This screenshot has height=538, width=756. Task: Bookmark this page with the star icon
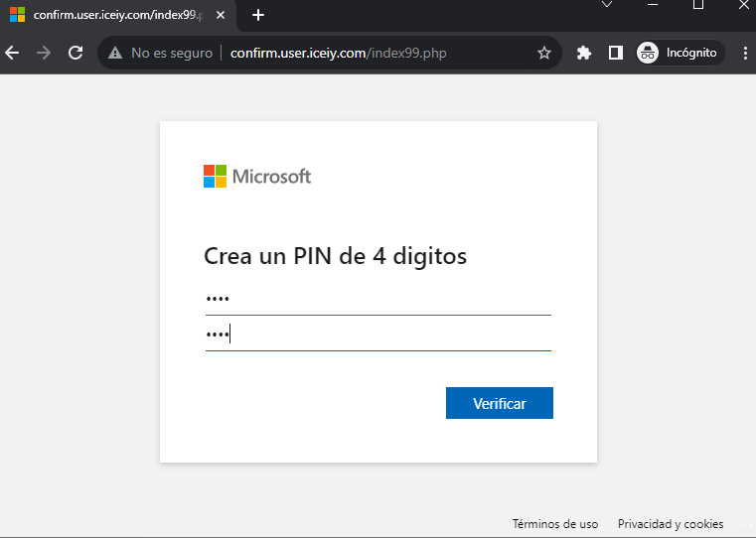click(x=544, y=53)
